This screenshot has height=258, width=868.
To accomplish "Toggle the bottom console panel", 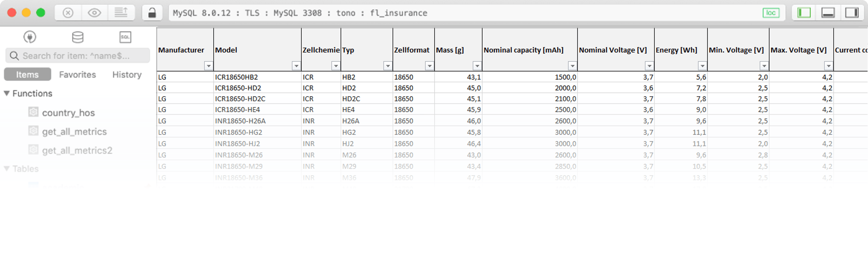I will click(x=828, y=13).
